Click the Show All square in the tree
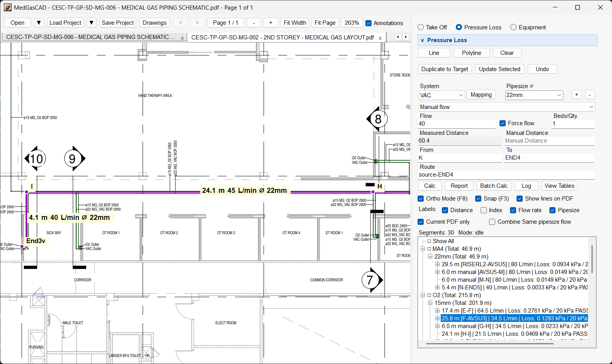 (429, 241)
